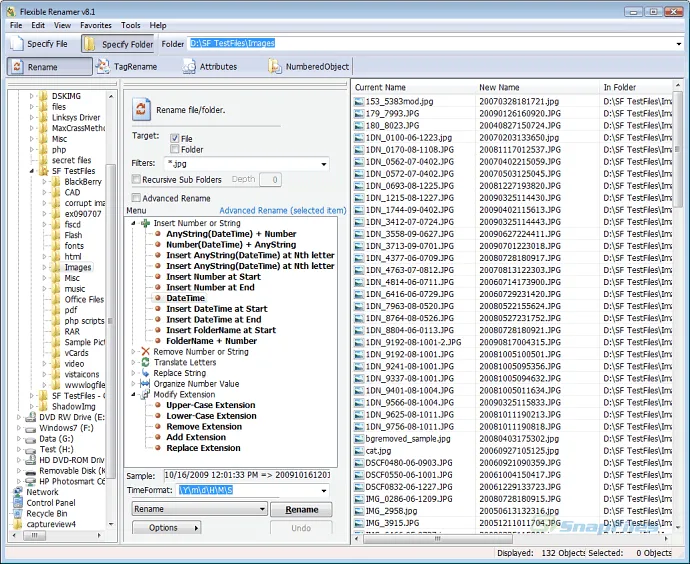Click the Insert Number or String plus icon

(x=145, y=223)
